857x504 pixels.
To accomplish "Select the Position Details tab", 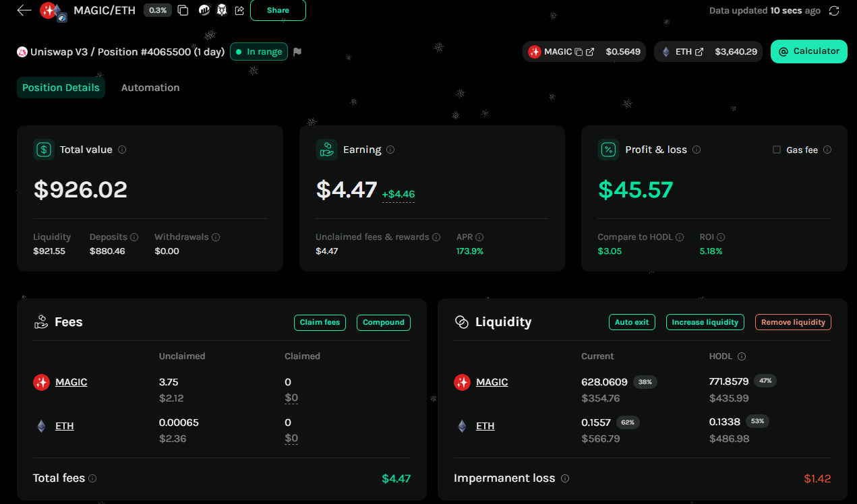I will [61, 88].
